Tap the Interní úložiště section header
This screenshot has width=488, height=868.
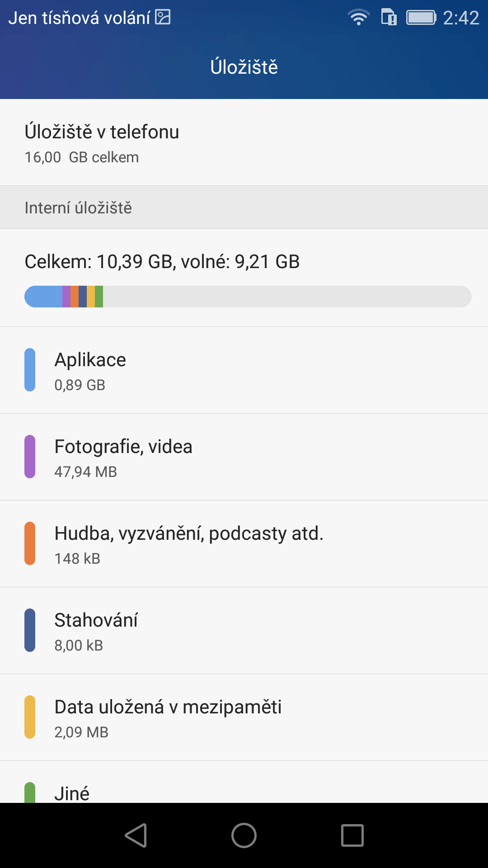[x=244, y=208]
